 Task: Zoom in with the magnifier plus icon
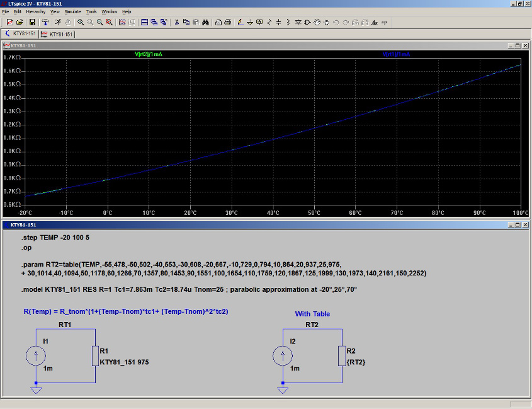pos(81,22)
